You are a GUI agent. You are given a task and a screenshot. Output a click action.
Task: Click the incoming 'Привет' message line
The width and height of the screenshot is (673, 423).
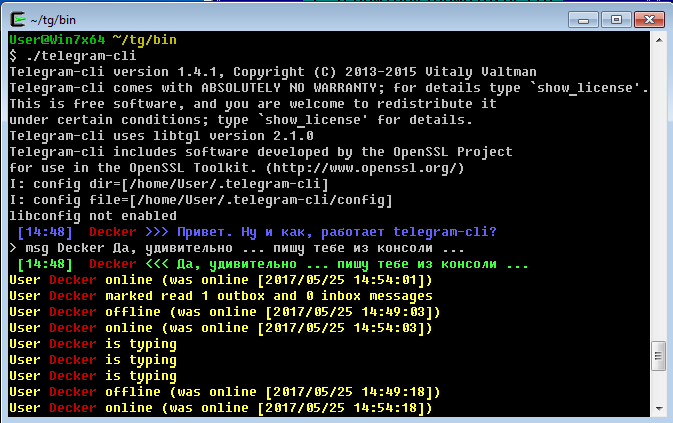[257, 232]
